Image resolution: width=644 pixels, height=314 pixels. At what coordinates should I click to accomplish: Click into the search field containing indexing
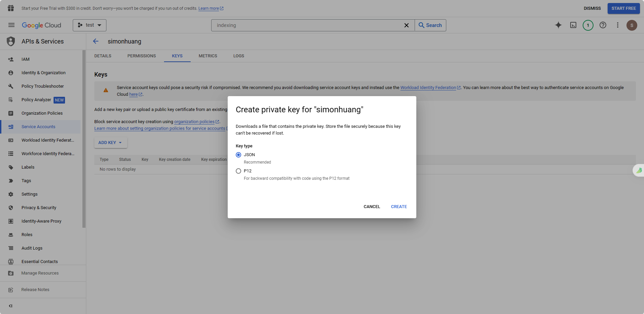pos(308,25)
